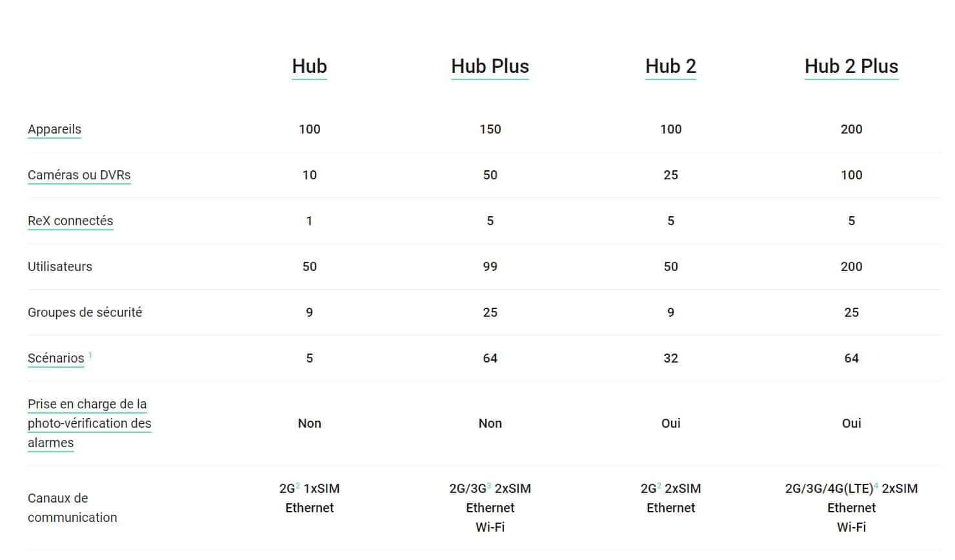
Task: Open the Hub product link
Action: point(309,66)
